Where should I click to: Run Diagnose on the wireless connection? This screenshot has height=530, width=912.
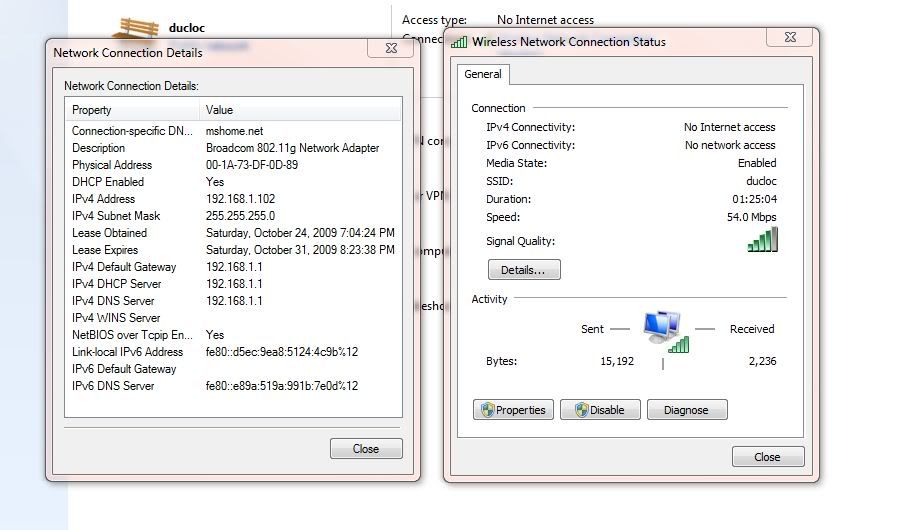coord(687,410)
